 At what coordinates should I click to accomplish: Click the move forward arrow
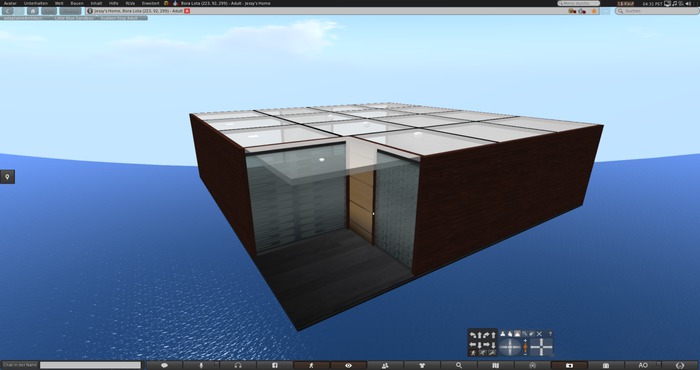[x=479, y=335]
